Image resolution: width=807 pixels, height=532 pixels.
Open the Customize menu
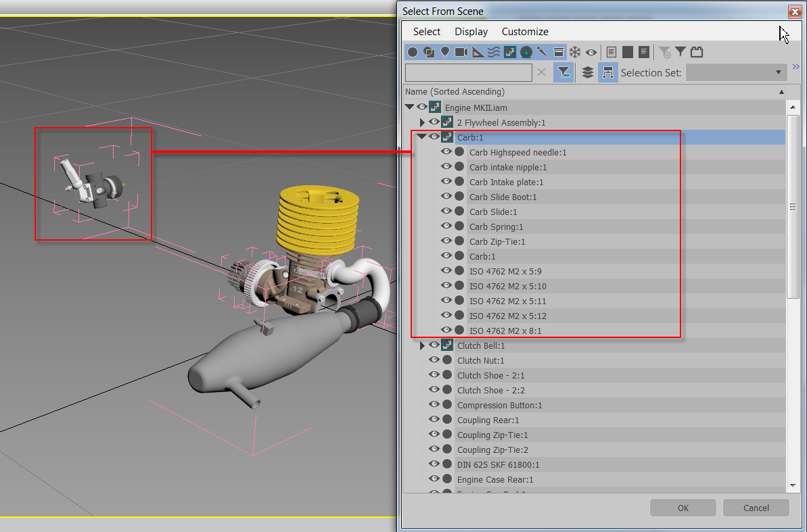(525, 31)
